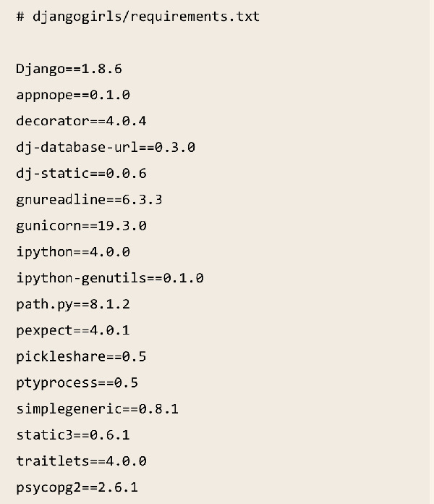
Task: Click on pickleshare==0.5 text
Action: [77, 356]
